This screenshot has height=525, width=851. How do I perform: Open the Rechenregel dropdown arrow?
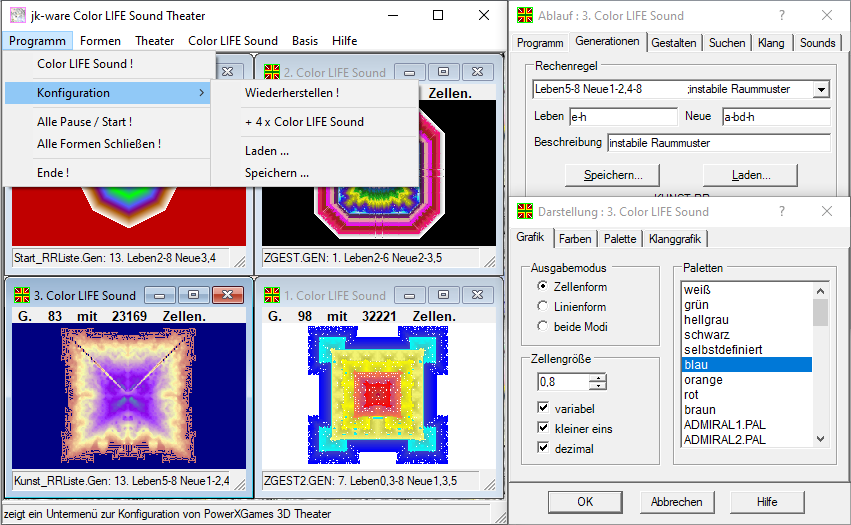tap(822, 89)
